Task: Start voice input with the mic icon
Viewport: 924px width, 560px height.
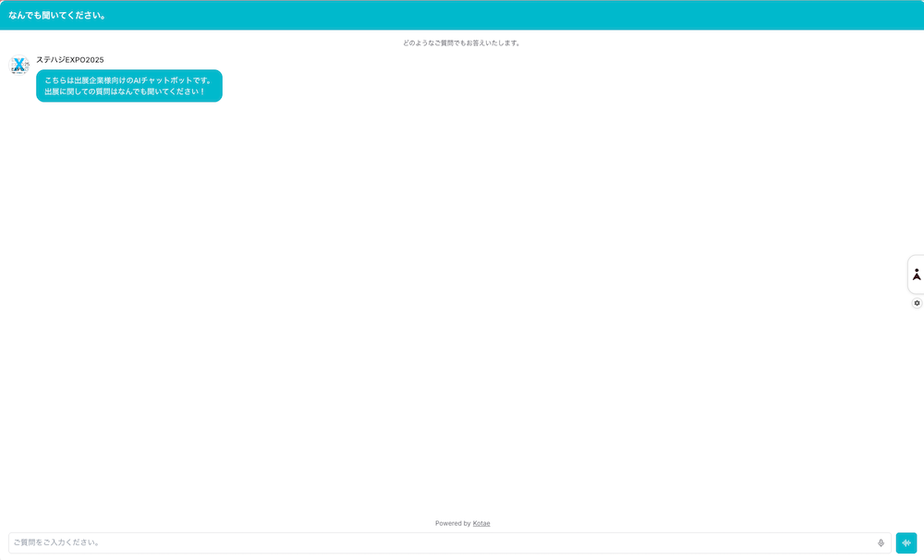Action: [906, 543]
